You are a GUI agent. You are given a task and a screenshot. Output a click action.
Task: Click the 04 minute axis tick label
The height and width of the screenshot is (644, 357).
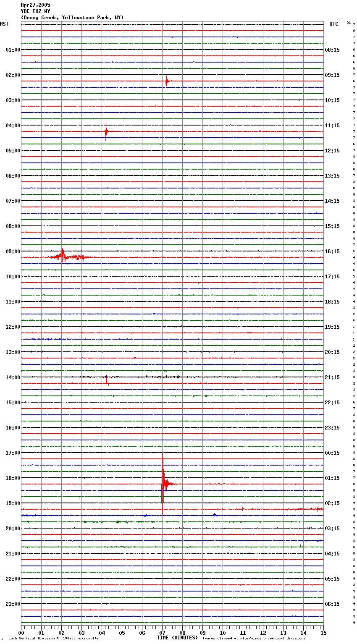[x=102, y=633]
